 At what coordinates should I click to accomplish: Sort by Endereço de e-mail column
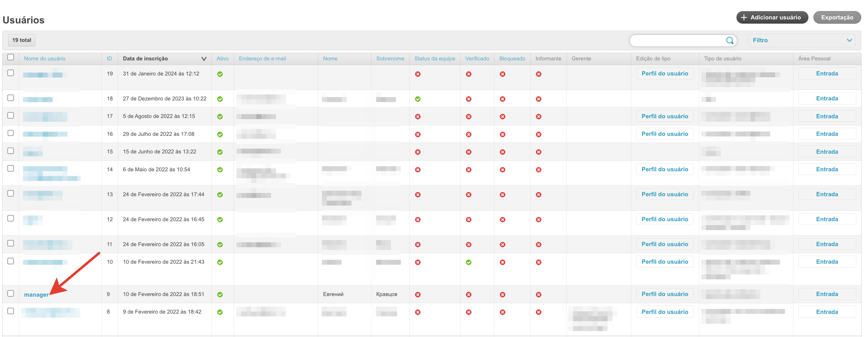pos(262,59)
